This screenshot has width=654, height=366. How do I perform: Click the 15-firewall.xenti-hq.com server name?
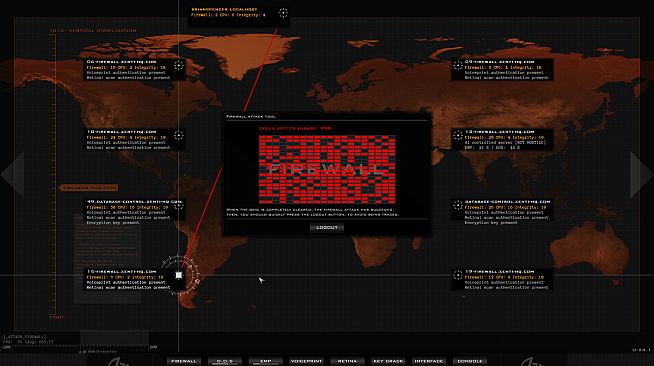[x=121, y=272]
